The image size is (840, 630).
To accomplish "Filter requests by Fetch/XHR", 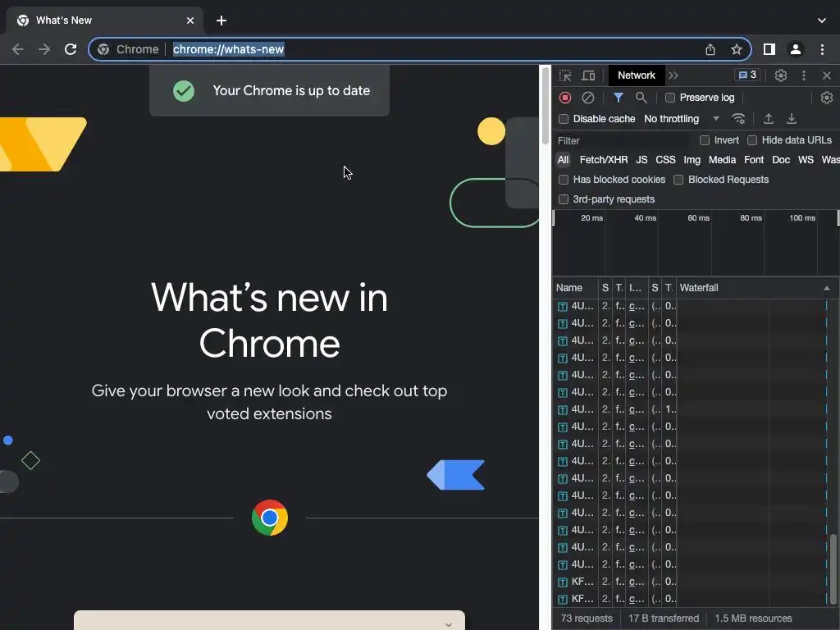I will (604, 160).
